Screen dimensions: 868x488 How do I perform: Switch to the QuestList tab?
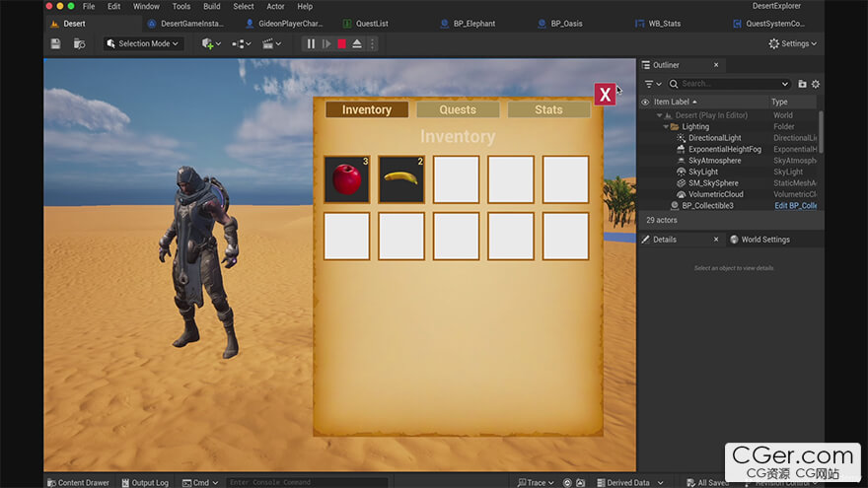pyautogui.click(x=366, y=24)
